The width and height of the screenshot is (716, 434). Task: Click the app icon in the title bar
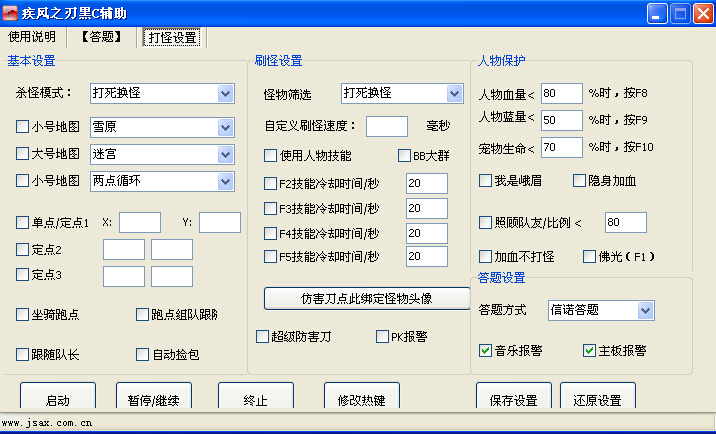coord(11,13)
